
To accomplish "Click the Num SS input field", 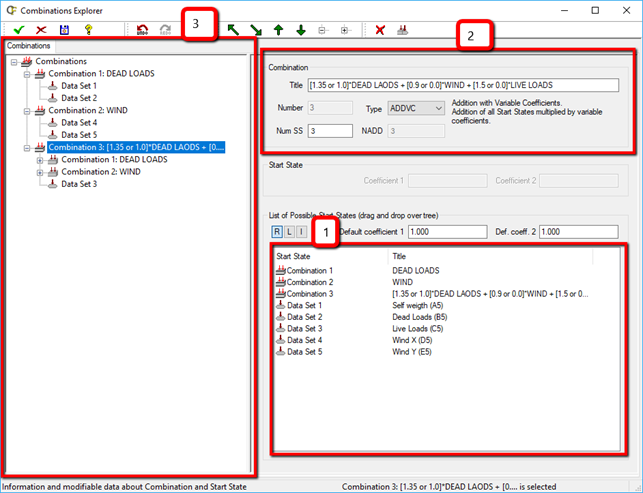I will 330,131.
